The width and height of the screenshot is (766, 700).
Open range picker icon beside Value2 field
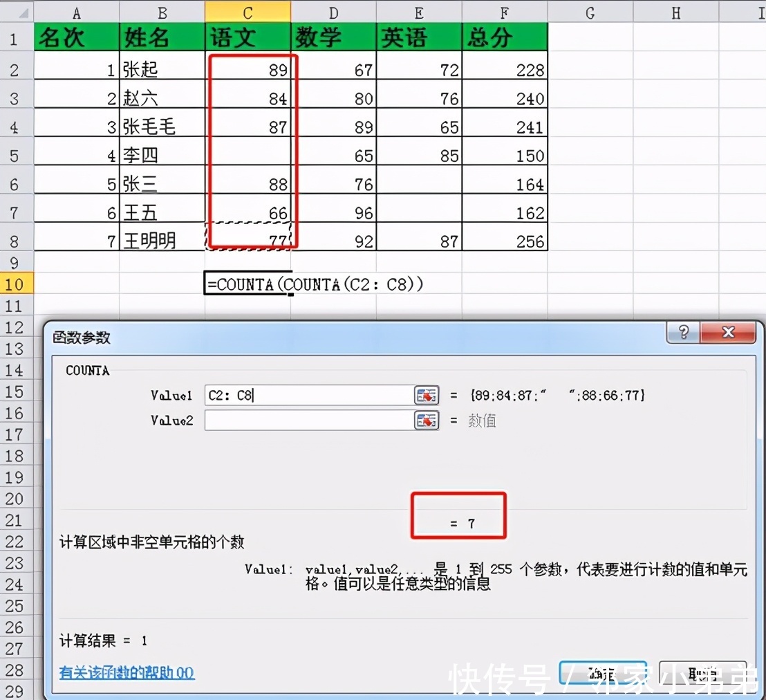coord(427,420)
